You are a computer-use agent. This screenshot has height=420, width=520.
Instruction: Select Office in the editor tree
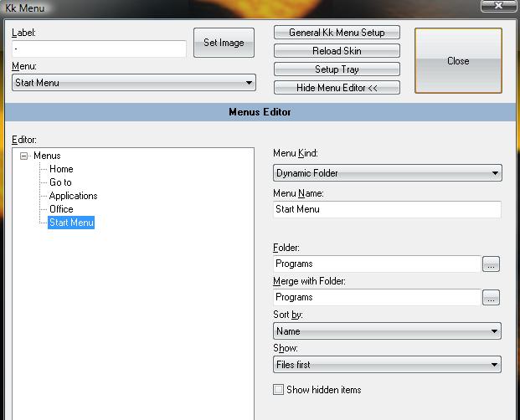(x=61, y=209)
